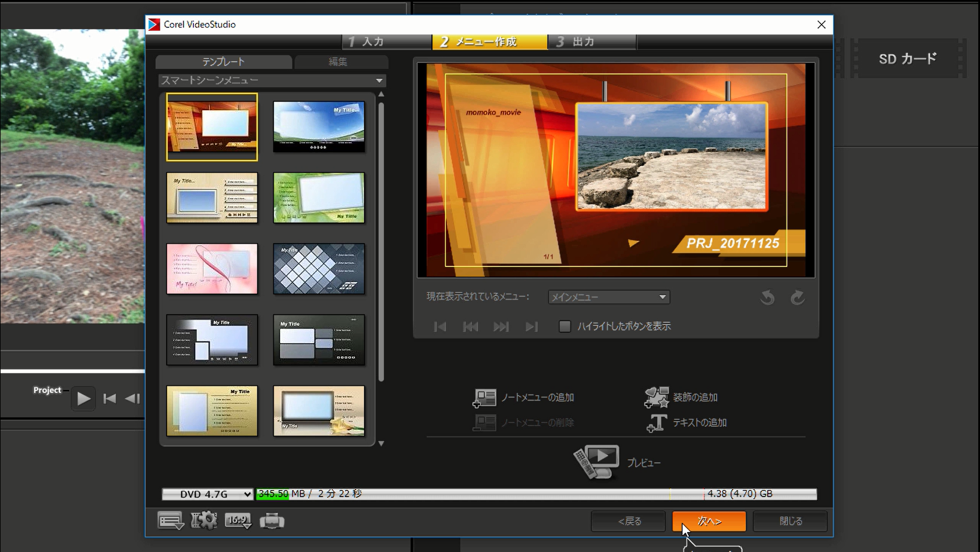Click the 16:9 aspect ratio icon
Viewport: 980px width, 552px height.
tap(238, 521)
